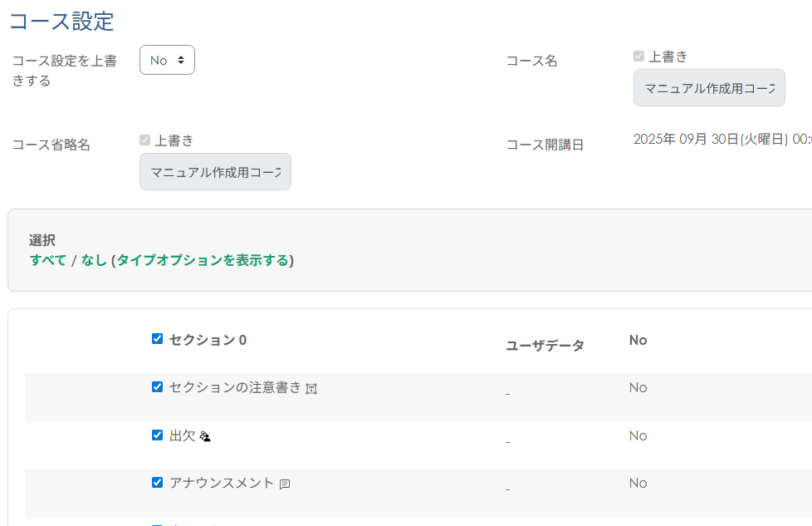Toggle the 上書き checkbox for コース省略名
812x526 pixels.
coord(144,140)
